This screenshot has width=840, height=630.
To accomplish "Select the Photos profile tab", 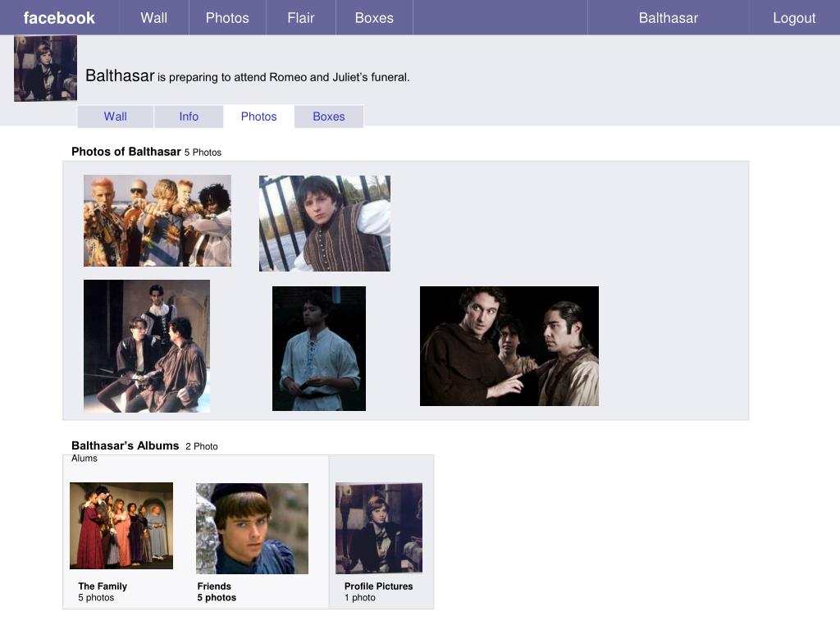I will coord(258,116).
